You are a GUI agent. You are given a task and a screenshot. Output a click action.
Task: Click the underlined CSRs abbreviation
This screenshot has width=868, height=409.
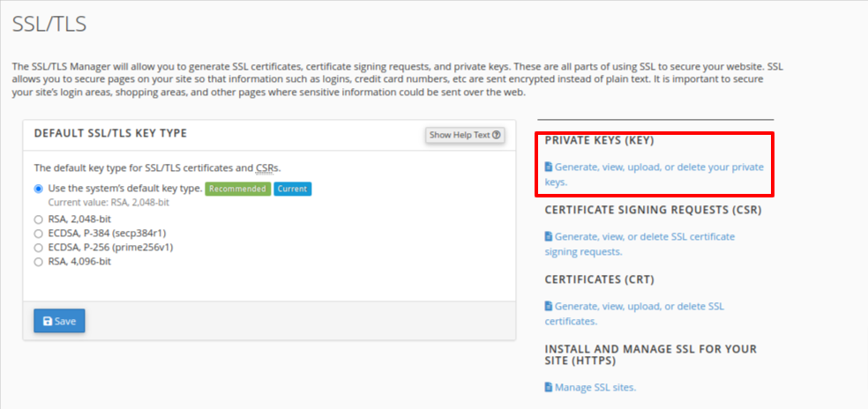[266, 167]
